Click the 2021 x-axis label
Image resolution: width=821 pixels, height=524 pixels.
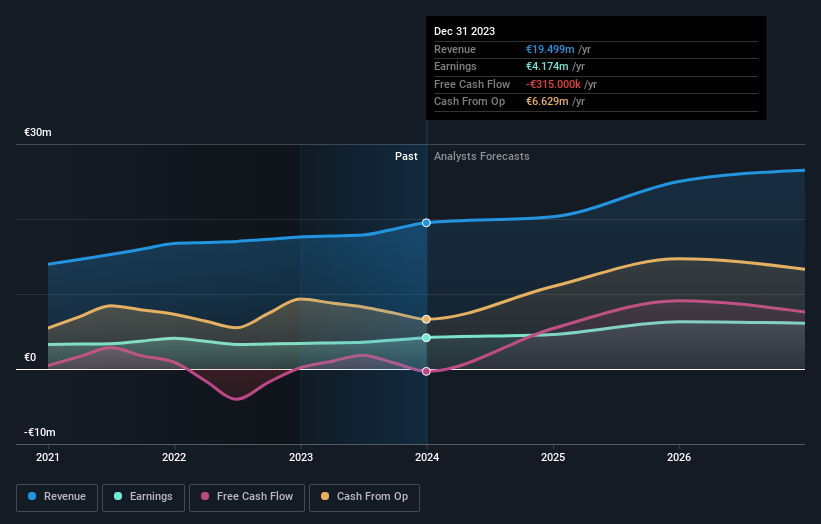coord(48,458)
